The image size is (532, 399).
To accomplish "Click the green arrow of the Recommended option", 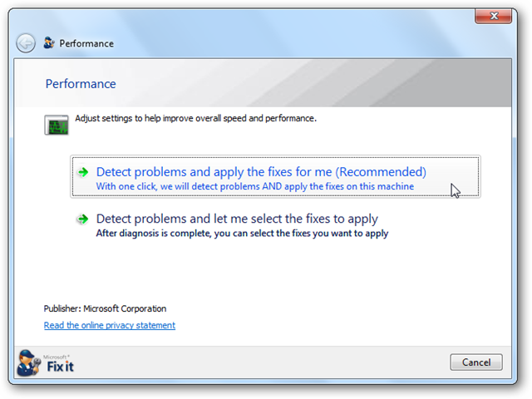I will (x=82, y=172).
